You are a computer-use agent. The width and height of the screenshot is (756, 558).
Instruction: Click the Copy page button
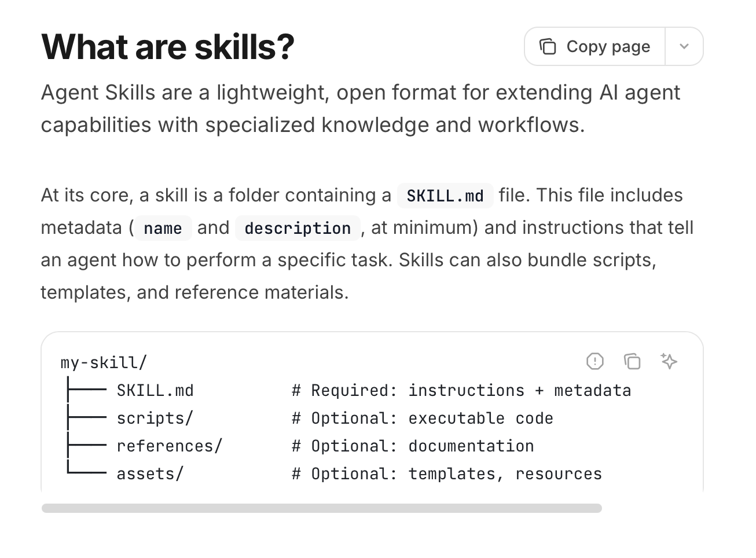(x=594, y=46)
